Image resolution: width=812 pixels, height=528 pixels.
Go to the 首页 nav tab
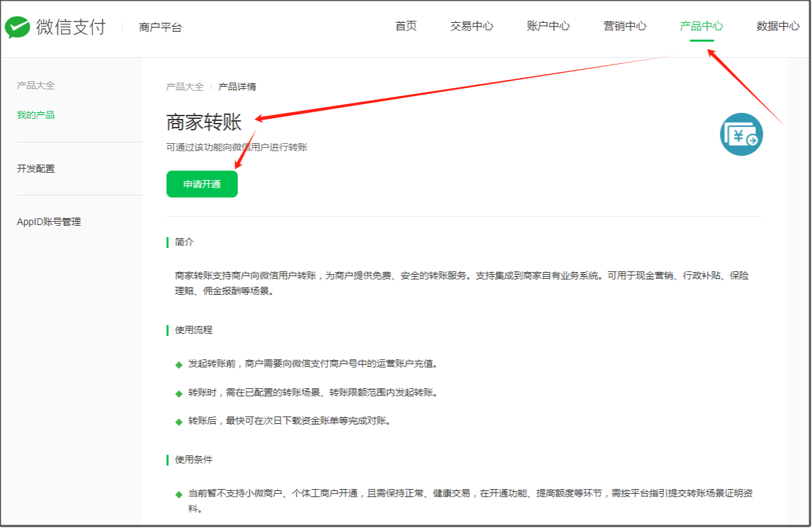(x=406, y=26)
